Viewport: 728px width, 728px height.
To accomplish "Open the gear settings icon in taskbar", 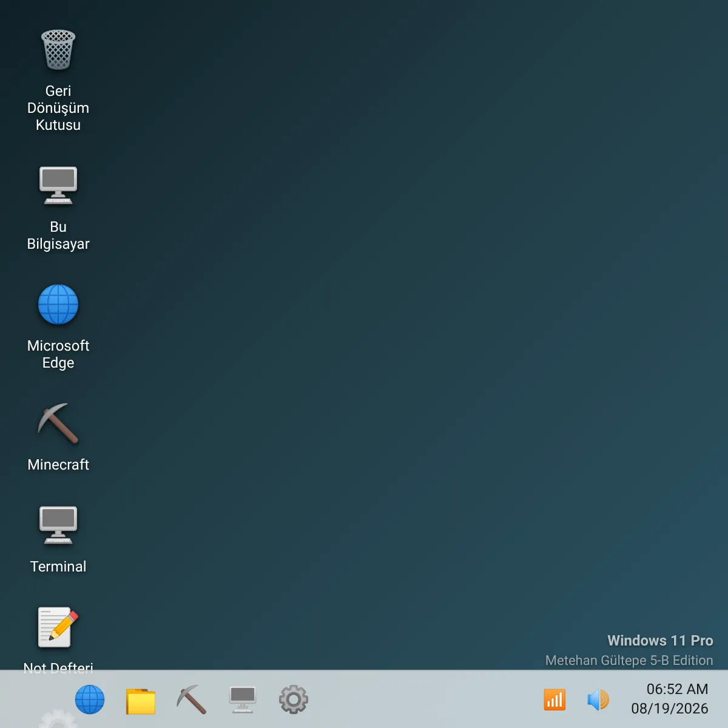I will point(294,699).
